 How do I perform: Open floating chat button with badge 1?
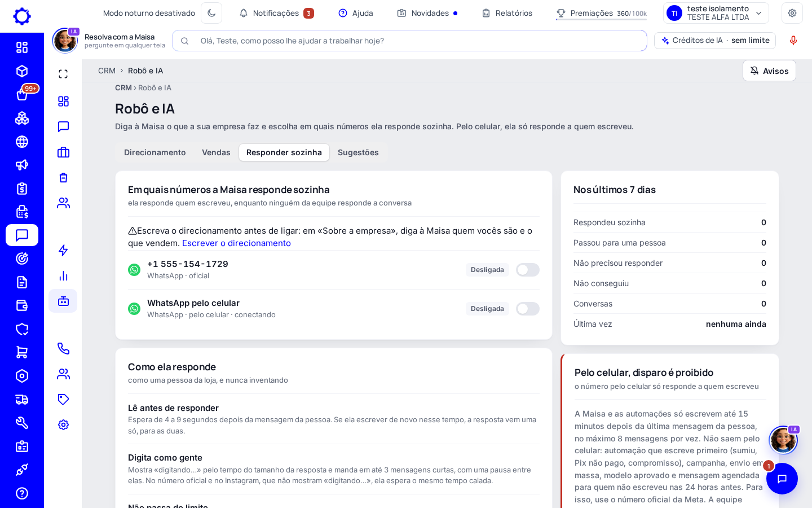coord(782,479)
